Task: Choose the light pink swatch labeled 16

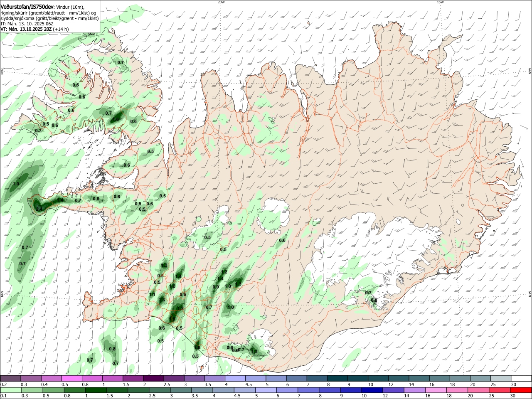Action: click(x=435, y=390)
